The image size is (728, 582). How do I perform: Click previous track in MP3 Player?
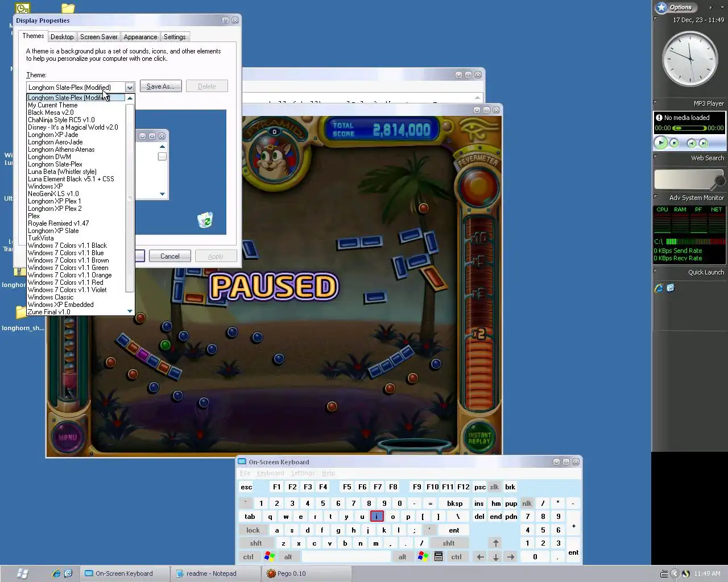692,143
